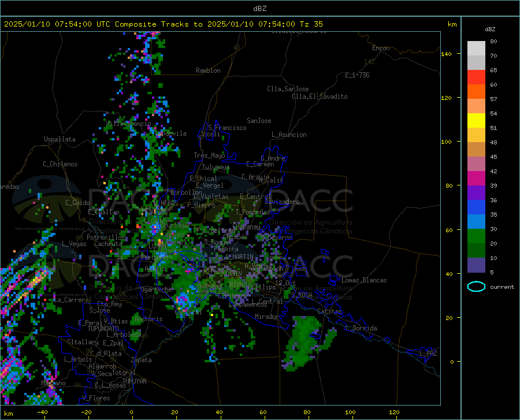Click the 'current' legend label
The image size is (520, 420).
pyautogui.click(x=502, y=287)
